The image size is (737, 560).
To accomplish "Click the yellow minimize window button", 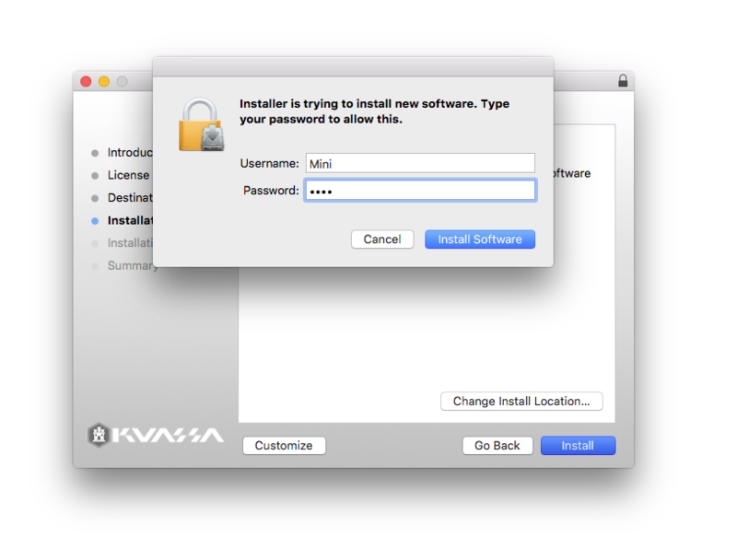I will 104,81.
